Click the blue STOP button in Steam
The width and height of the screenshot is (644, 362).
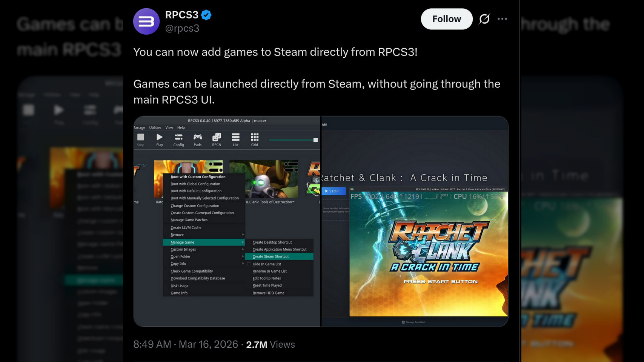(334, 191)
